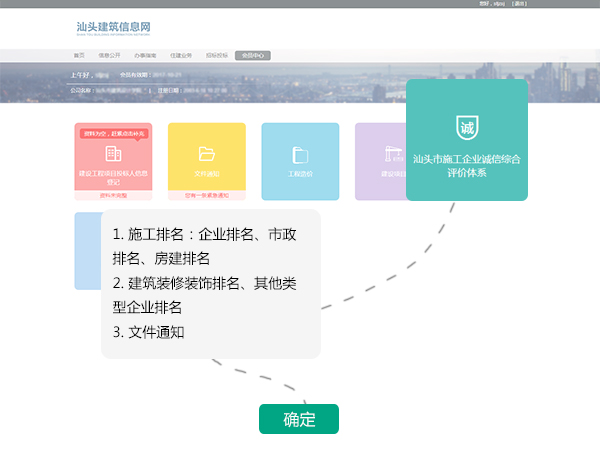The image size is (600, 450).
Task: Open the 您有一条紧急通知 notice link
Action: point(207,195)
